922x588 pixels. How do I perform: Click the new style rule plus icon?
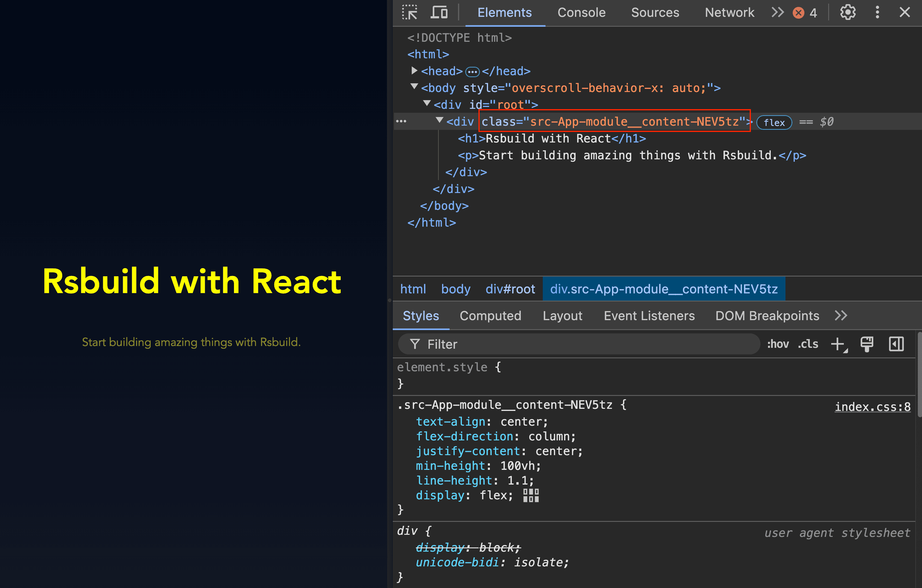click(x=838, y=344)
